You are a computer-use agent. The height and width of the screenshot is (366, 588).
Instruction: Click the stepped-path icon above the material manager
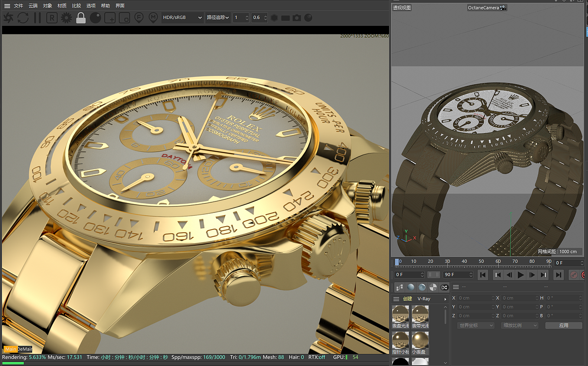[x=399, y=287]
